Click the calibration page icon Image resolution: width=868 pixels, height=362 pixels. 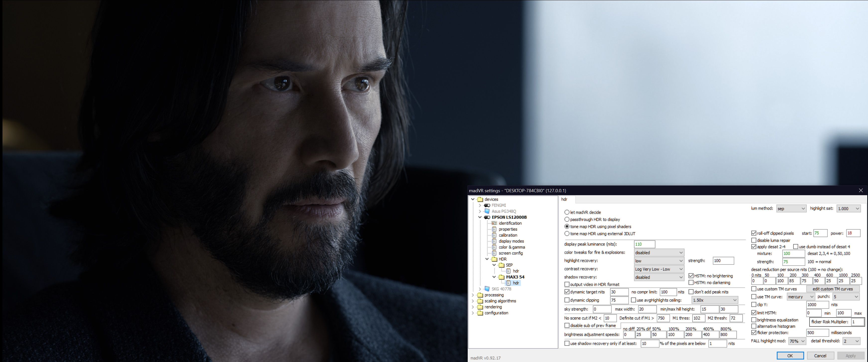tap(494, 235)
